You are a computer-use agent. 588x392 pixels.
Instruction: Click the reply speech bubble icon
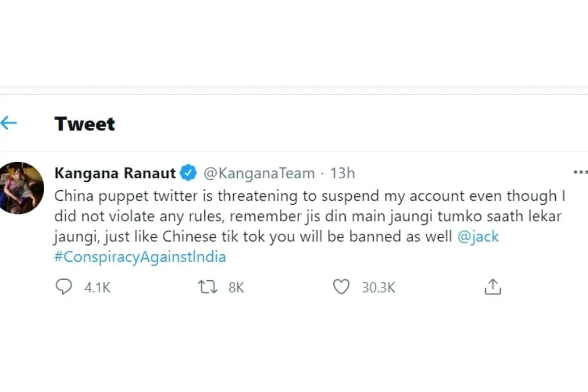63,287
